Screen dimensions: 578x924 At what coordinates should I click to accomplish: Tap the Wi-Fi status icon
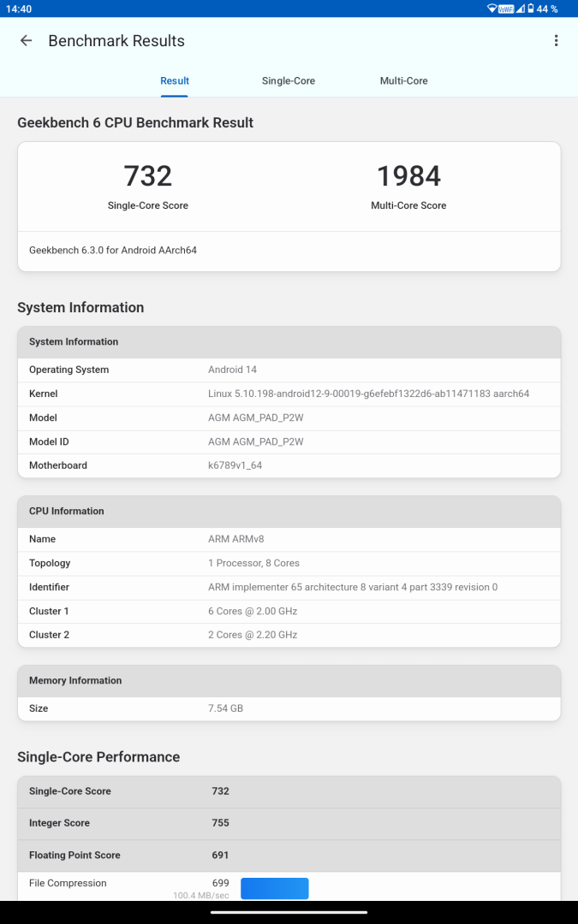pos(492,9)
